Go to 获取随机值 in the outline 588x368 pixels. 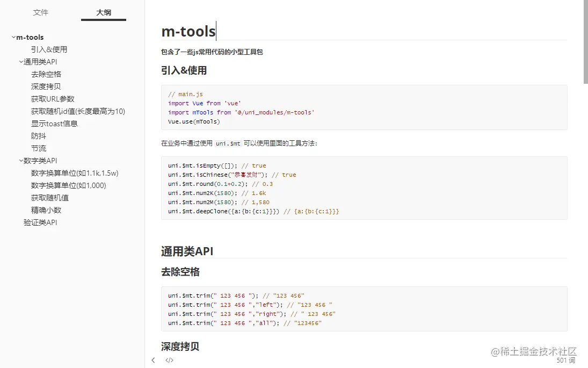click(x=50, y=198)
